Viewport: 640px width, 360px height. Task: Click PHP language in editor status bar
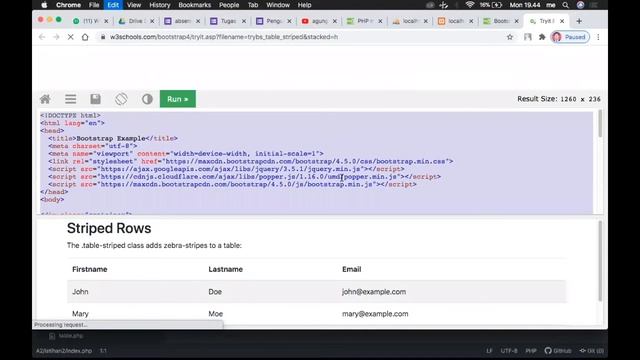pos(531,351)
